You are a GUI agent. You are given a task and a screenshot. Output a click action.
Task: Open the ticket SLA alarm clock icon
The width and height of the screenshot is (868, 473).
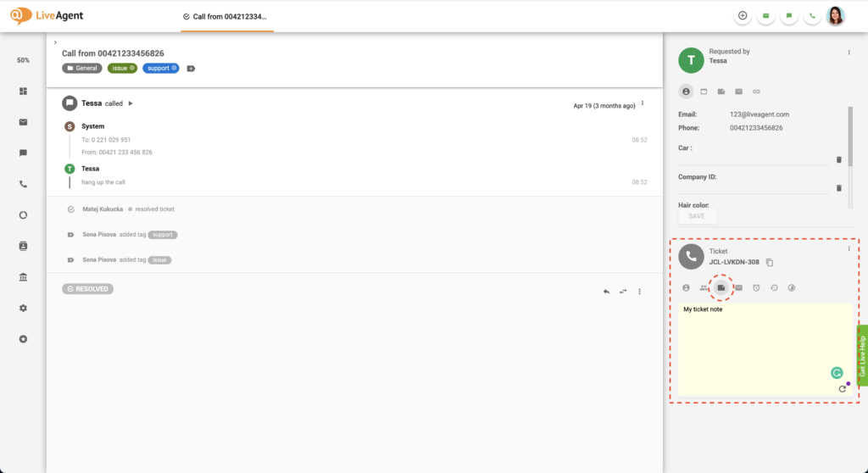756,288
